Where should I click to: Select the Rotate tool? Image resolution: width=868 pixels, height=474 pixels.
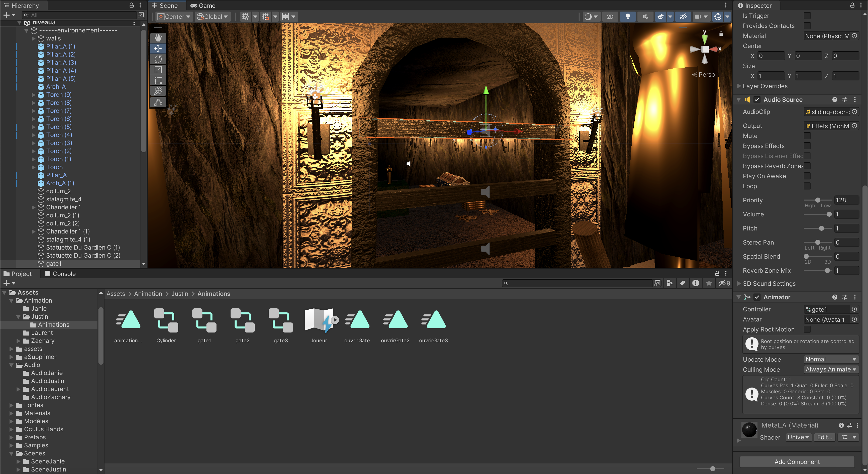pyautogui.click(x=158, y=59)
